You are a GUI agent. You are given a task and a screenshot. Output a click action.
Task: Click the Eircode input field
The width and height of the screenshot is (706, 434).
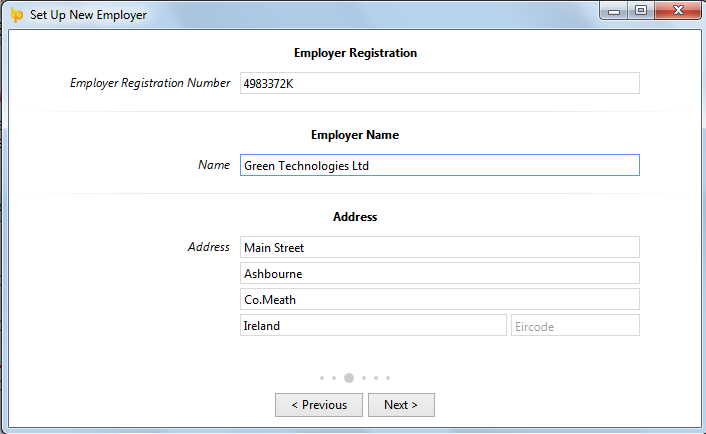pyautogui.click(x=575, y=325)
